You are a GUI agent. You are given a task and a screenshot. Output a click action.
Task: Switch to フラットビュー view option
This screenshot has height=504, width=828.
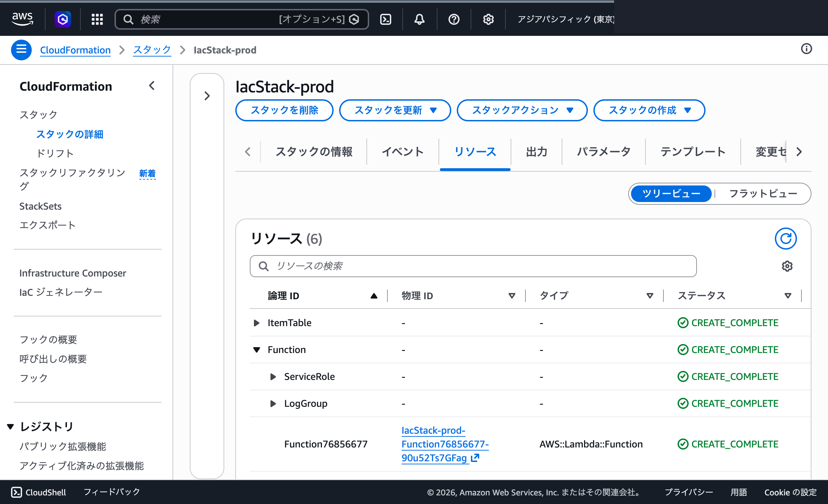tap(763, 194)
